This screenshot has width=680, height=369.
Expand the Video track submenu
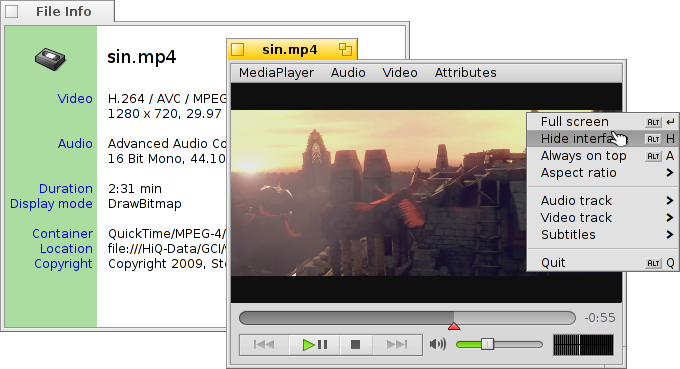[x=603, y=217]
